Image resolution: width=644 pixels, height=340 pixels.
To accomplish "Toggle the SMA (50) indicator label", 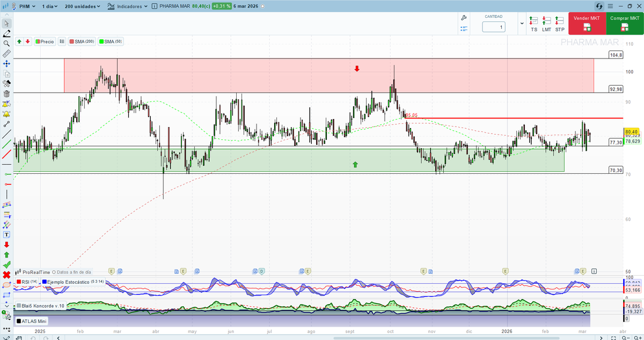I will click(x=110, y=41).
